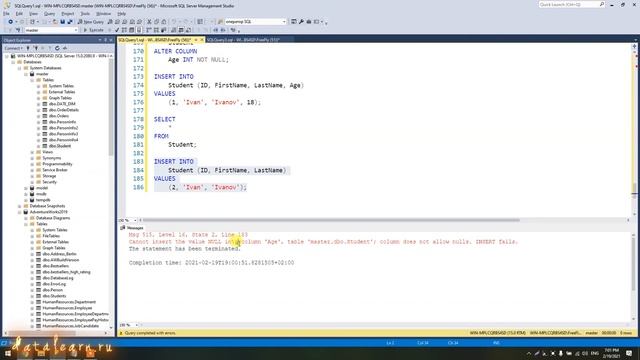Image resolution: width=640 pixels, height=360 pixels.
Task: Click the Messages tab icon
Action: pyautogui.click(x=122, y=228)
